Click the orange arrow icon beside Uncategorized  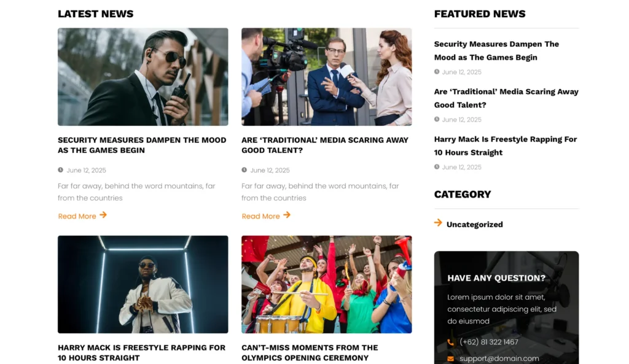pos(438,223)
